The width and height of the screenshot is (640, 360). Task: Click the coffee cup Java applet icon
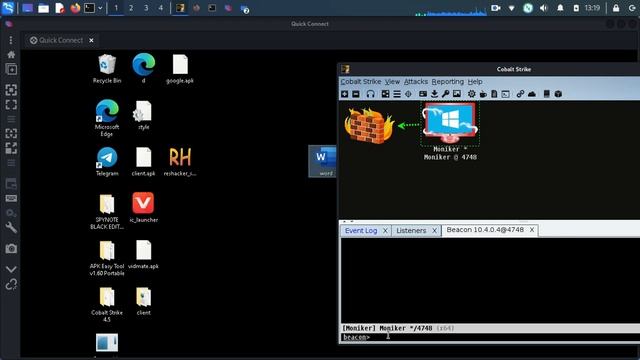(483, 94)
